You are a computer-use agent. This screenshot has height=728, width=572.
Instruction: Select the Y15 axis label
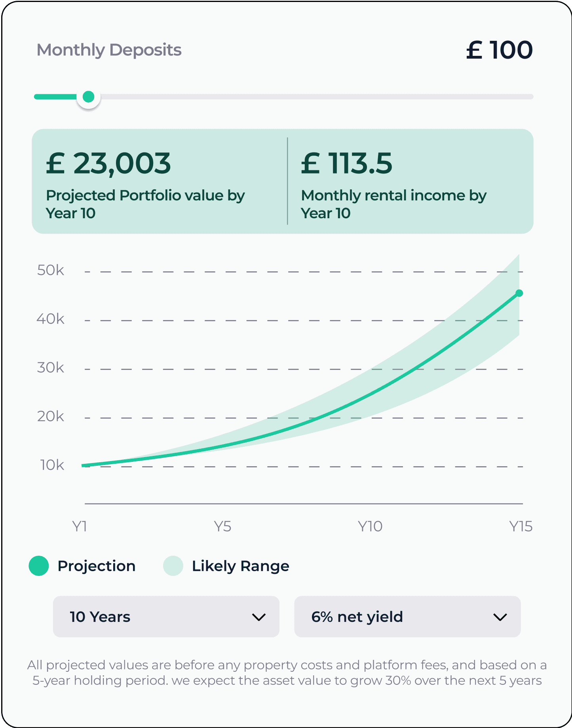tap(521, 526)
